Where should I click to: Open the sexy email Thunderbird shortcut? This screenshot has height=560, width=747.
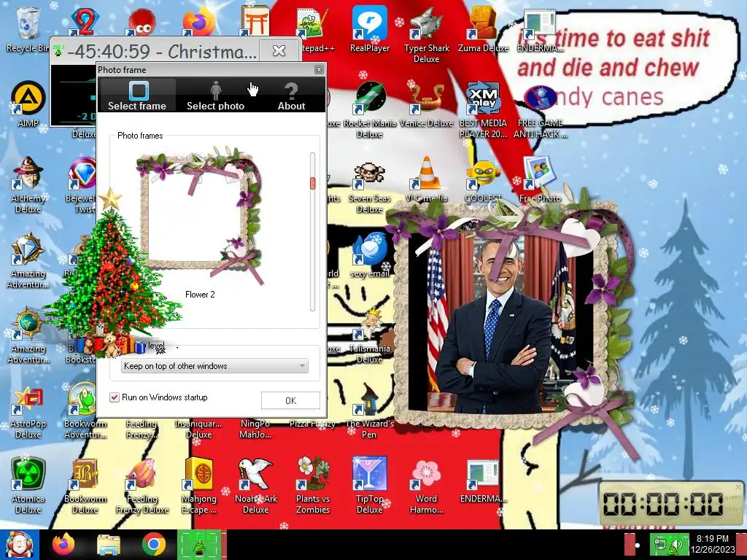[x=370, y=255]
